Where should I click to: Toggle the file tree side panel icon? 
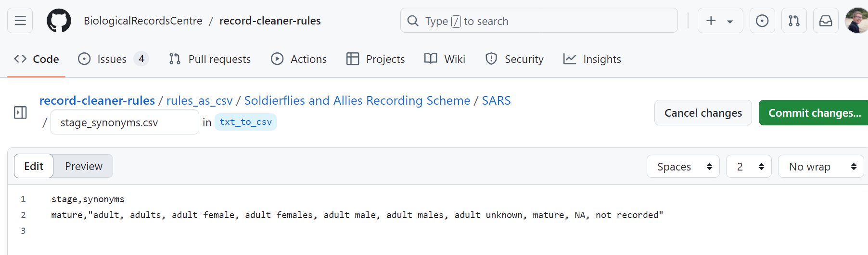(x=20, y=113)
